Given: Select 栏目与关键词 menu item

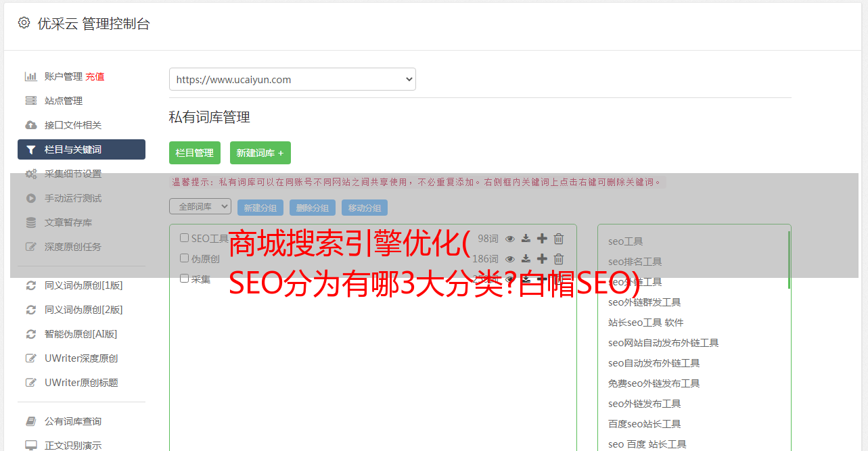Looking at the screenshot, I should [x=81, y=149].
